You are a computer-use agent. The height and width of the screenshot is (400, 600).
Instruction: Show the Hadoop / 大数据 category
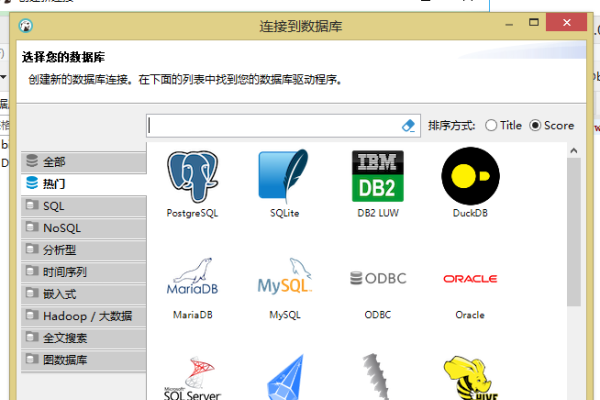point(84,316)
